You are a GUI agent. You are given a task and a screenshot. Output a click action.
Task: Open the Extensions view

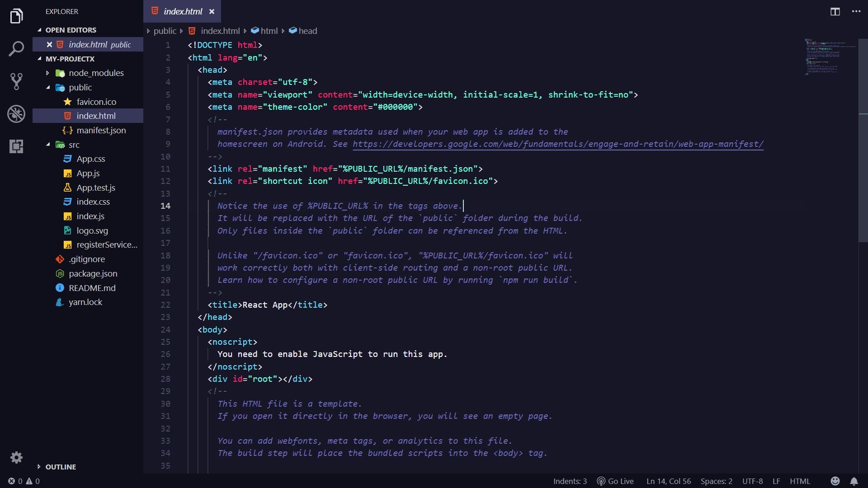coord(16,146)
